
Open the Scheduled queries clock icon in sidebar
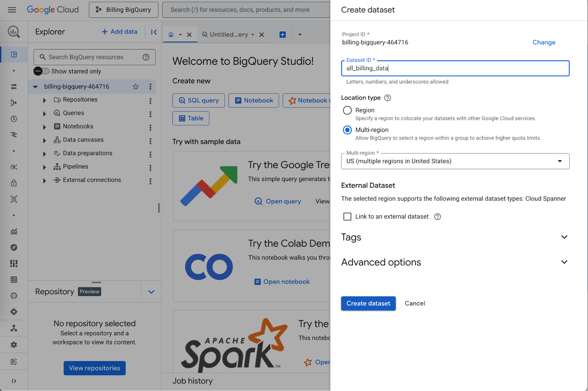click(14, 119)
